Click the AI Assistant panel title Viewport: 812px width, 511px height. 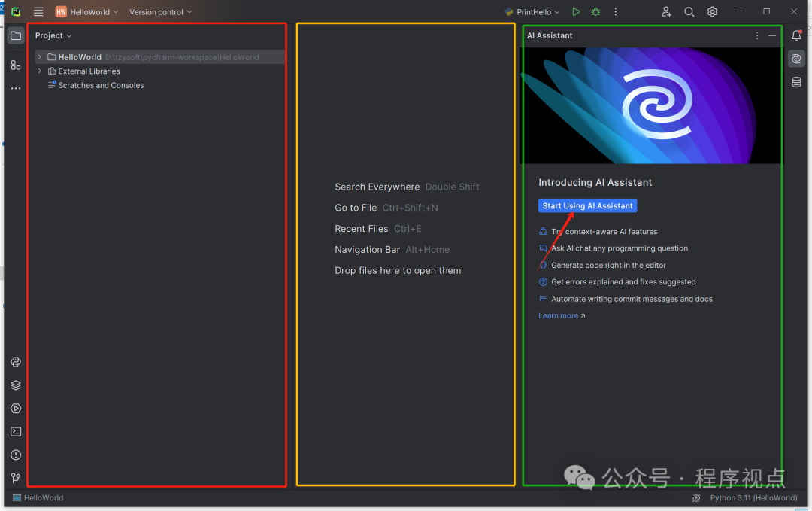[x=550, y=36]
